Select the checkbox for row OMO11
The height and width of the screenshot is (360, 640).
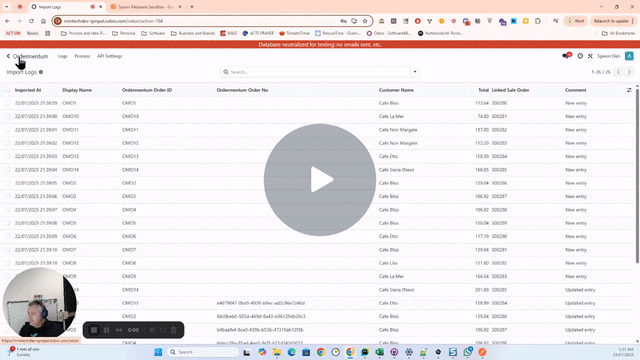8,130
